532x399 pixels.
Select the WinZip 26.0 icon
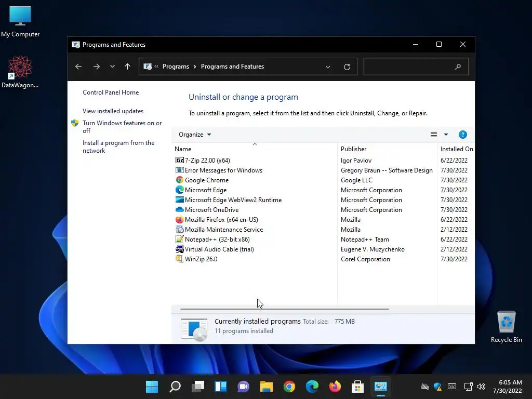pos(179,259)
